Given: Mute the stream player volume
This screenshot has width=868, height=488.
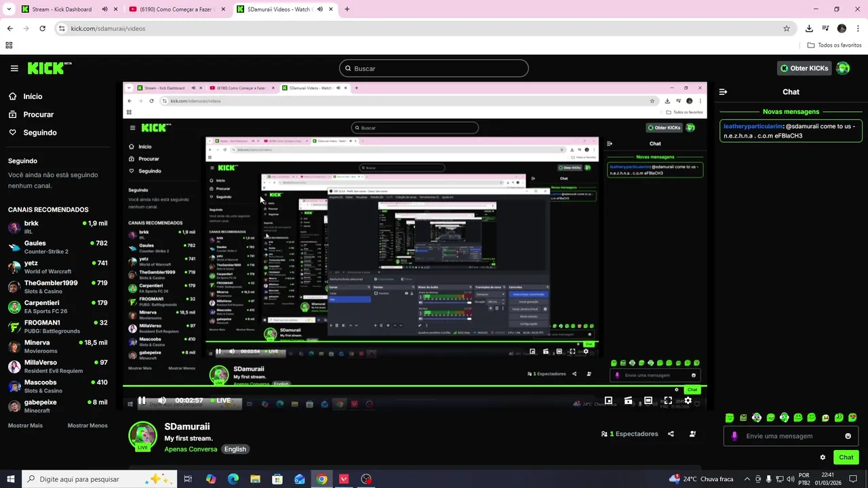Looking at the screenshot, I should pos(162,401).
